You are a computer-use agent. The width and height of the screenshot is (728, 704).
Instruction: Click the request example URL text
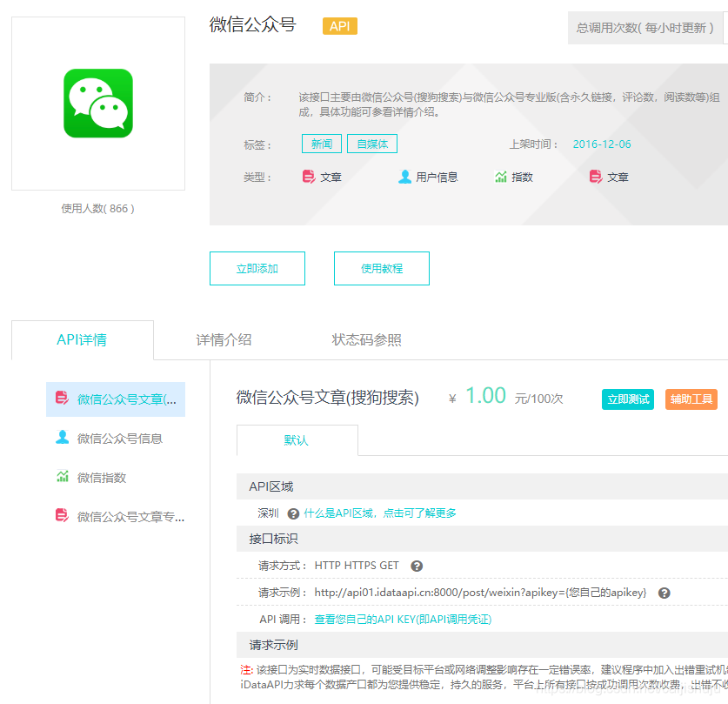tap(480, 593)
